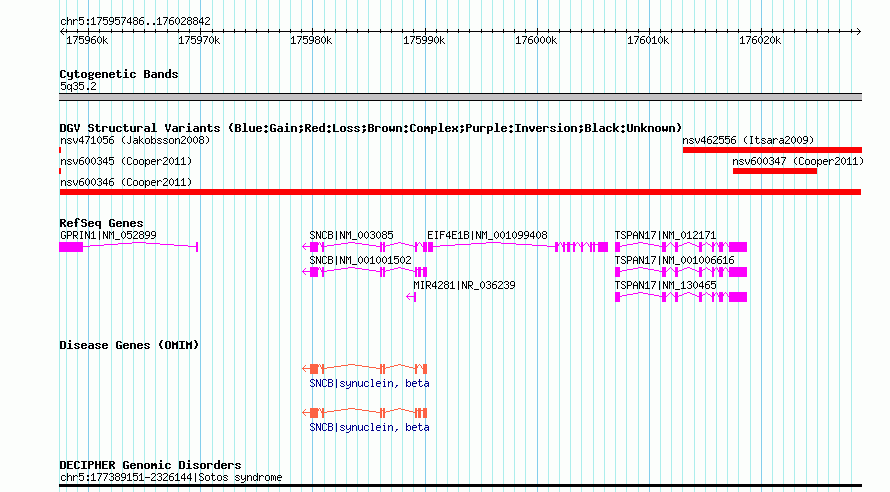Click the red nsv462556 loss bar
This screenshot has height=492, width=890.
click(x=772, y=150)
